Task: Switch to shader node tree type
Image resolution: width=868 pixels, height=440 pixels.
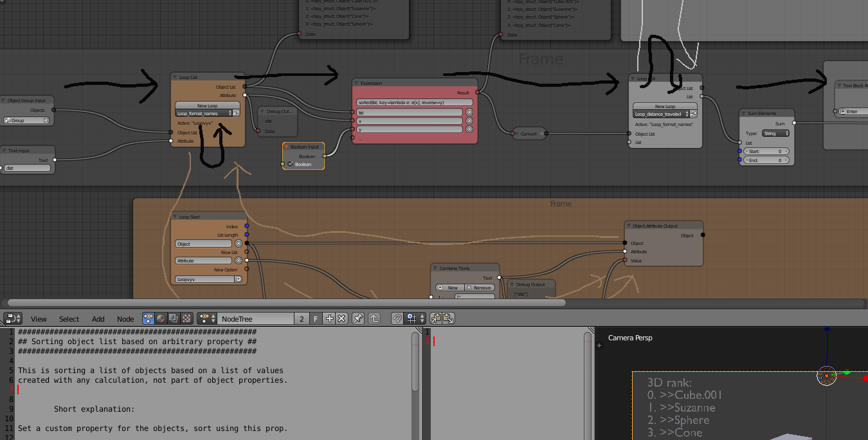Action: click(161, 318)
